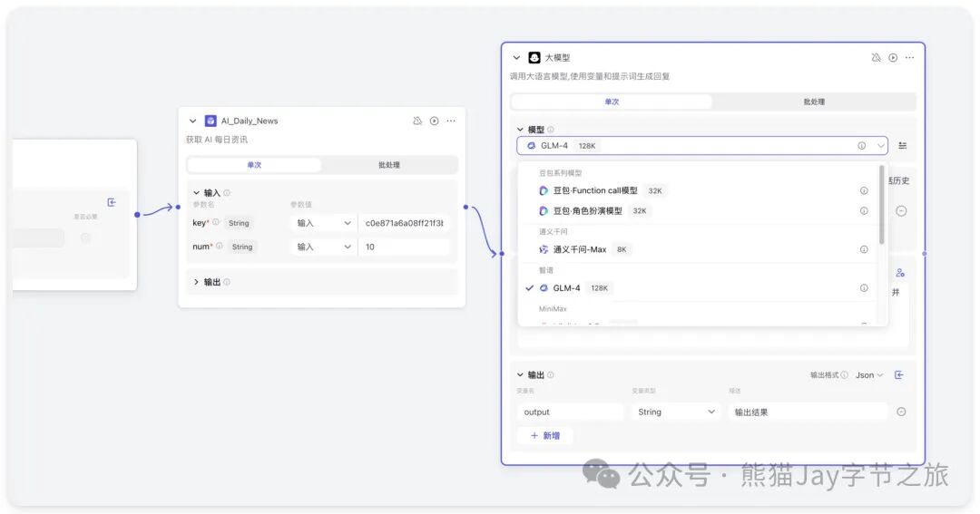Click the model list scrollbar

coord(881,204)
